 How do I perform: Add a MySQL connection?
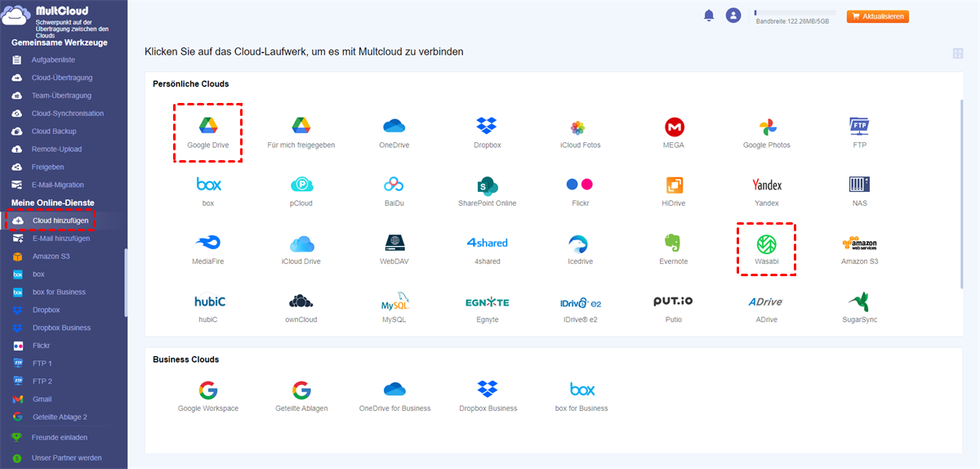click(394, 301)
